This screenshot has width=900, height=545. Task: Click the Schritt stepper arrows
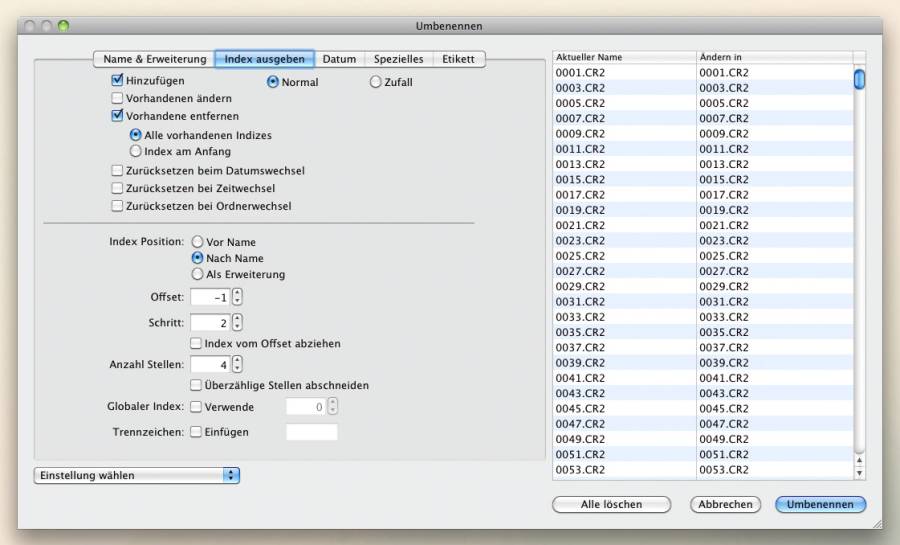pos(237,322)
